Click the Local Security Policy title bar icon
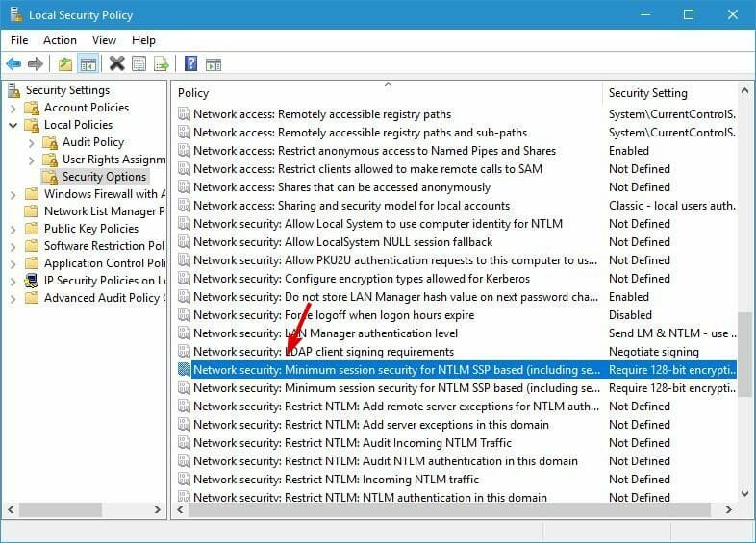Screen dimensions: 756x543 16,14
